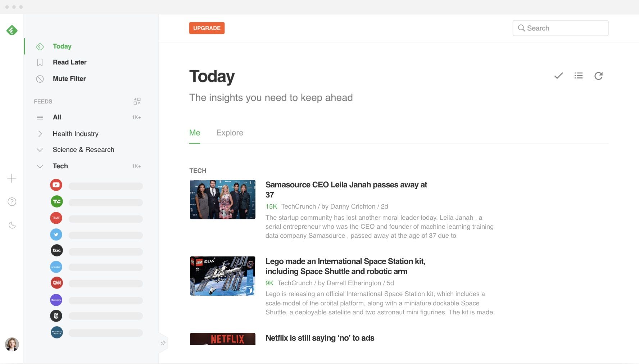Refresh the Today feed

pyautogui.click(x=598, y=76)
